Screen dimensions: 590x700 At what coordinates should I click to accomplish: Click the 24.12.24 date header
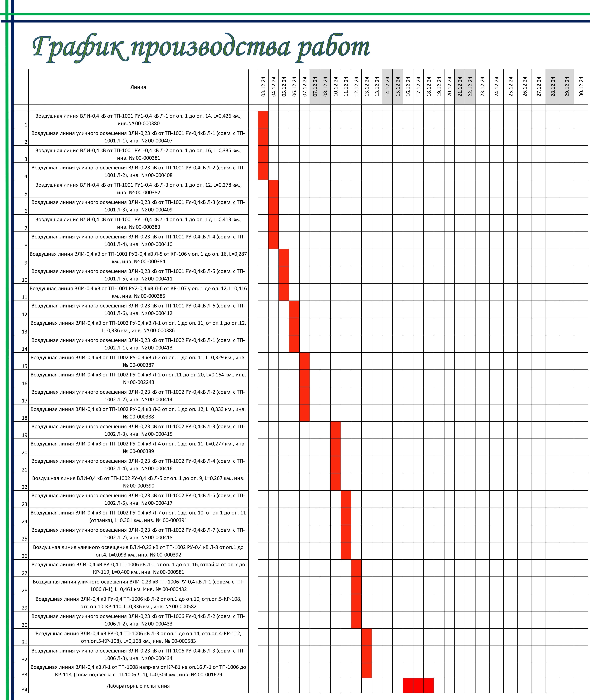(497, 87)
